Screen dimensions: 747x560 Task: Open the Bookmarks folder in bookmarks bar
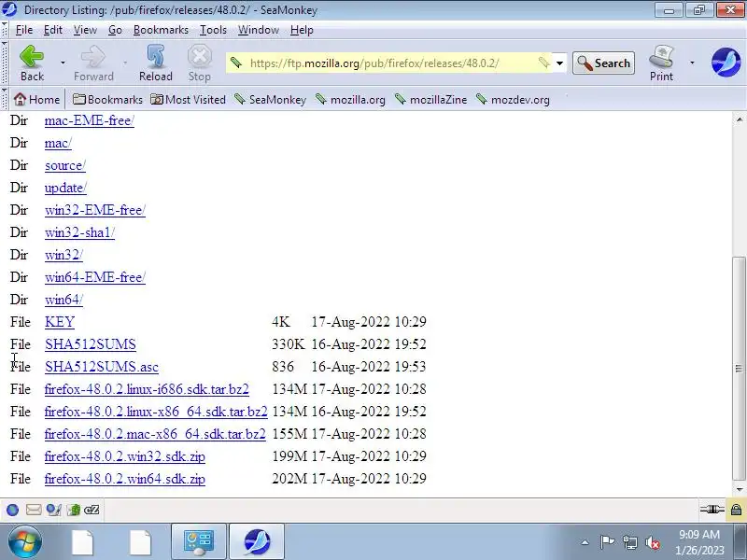click(107, 100)
